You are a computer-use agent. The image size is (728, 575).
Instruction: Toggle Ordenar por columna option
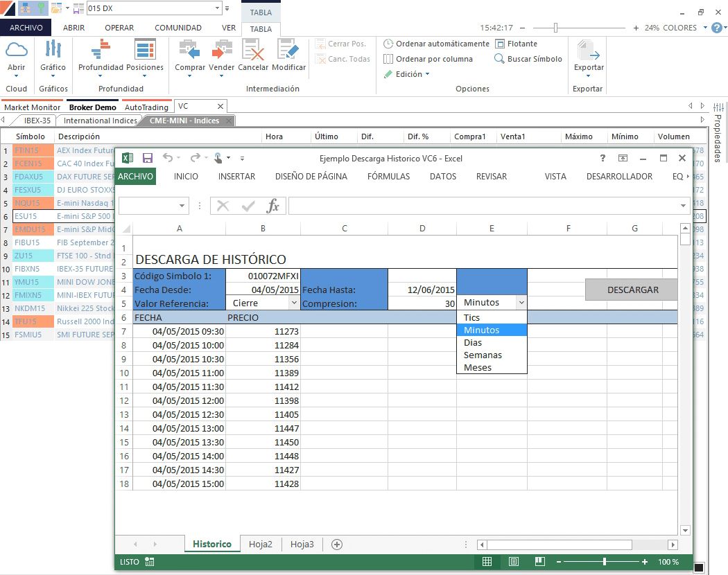[x=428, y=59]
